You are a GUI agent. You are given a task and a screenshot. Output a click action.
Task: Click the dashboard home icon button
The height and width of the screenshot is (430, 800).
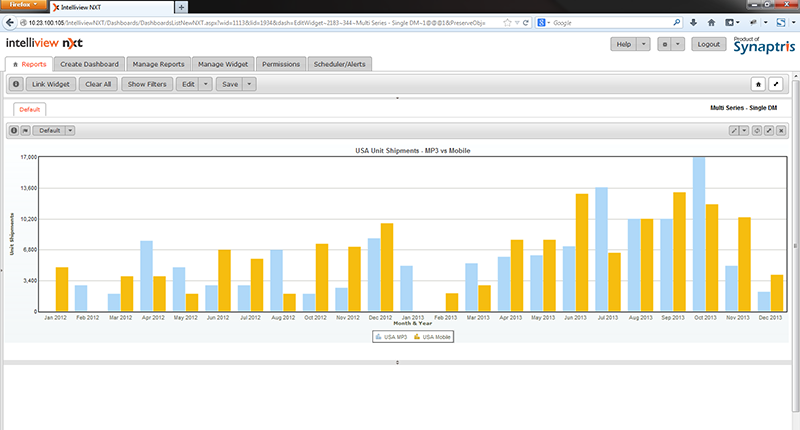click(758, 85)
